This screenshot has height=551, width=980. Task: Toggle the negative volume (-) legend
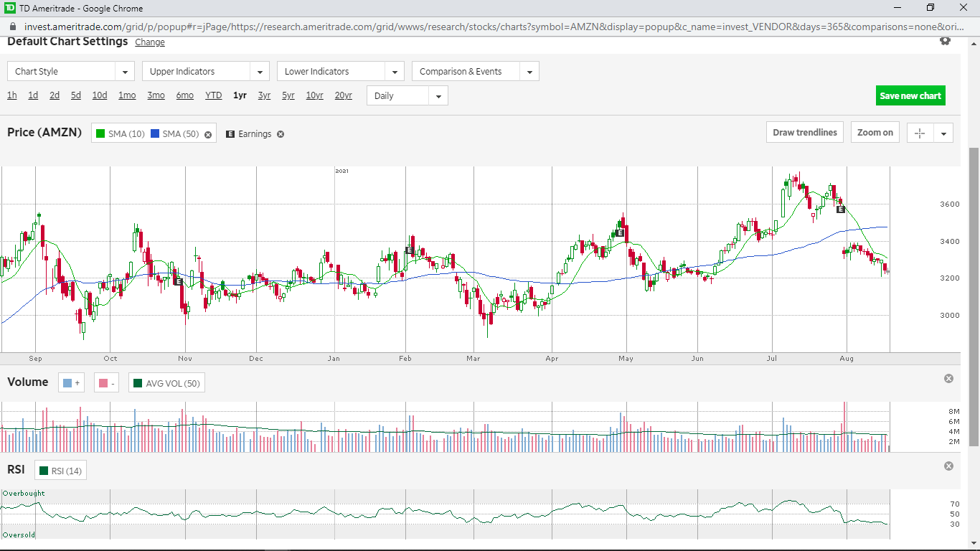tap(108, 383)
